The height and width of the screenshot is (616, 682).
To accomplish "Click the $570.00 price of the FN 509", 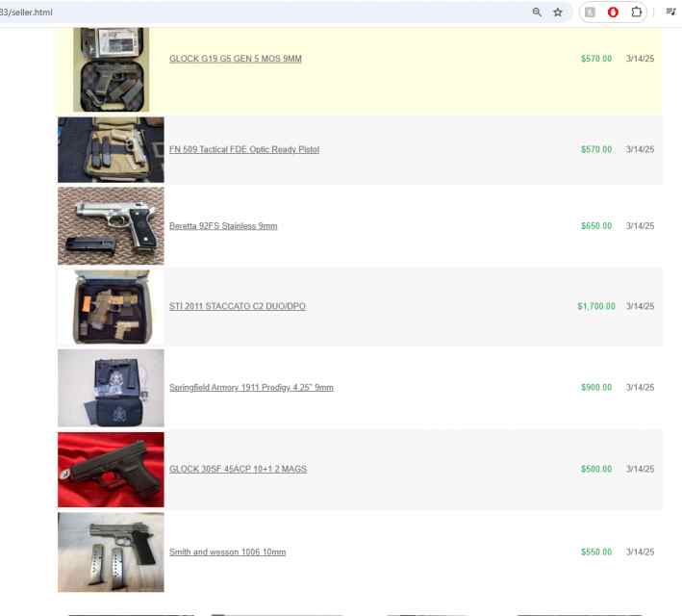I will pos(596,149).
